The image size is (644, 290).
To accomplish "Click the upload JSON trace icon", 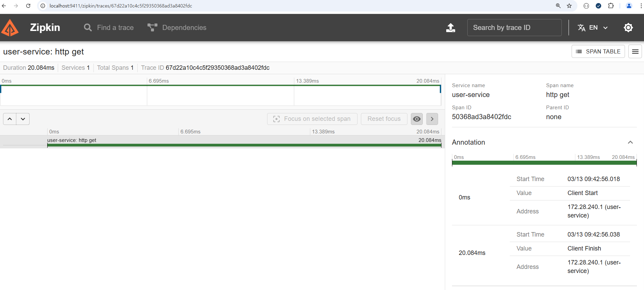I will pyautogui.click(x=451, y=28).
